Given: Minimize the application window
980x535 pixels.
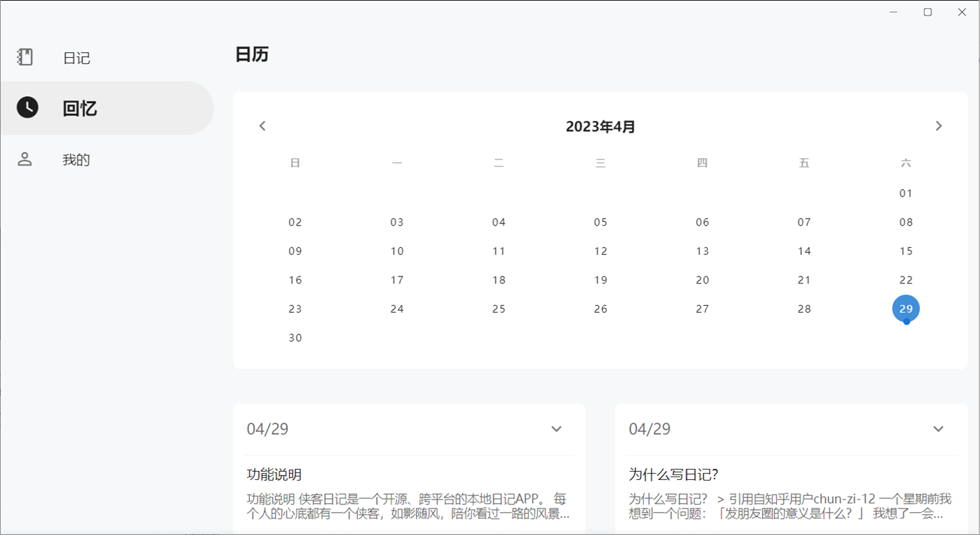Looking at the screenshot, I should [893, 13].
